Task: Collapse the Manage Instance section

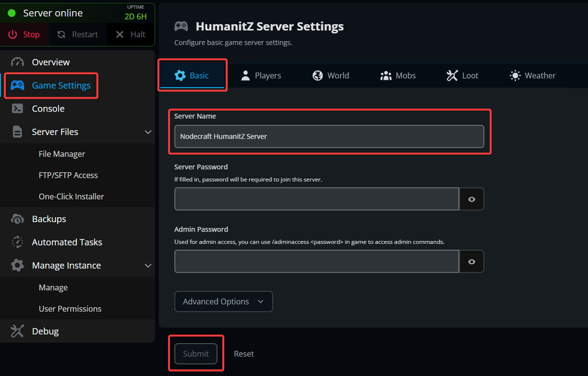Action: click(x=148, y=265)
